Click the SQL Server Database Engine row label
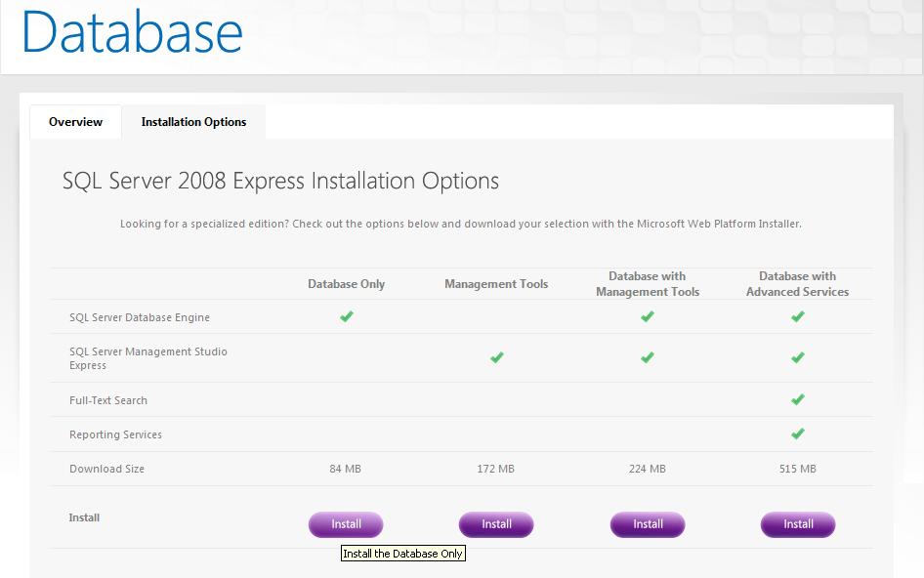Viewport: 924px width, 578px height. tap(140, 317)
